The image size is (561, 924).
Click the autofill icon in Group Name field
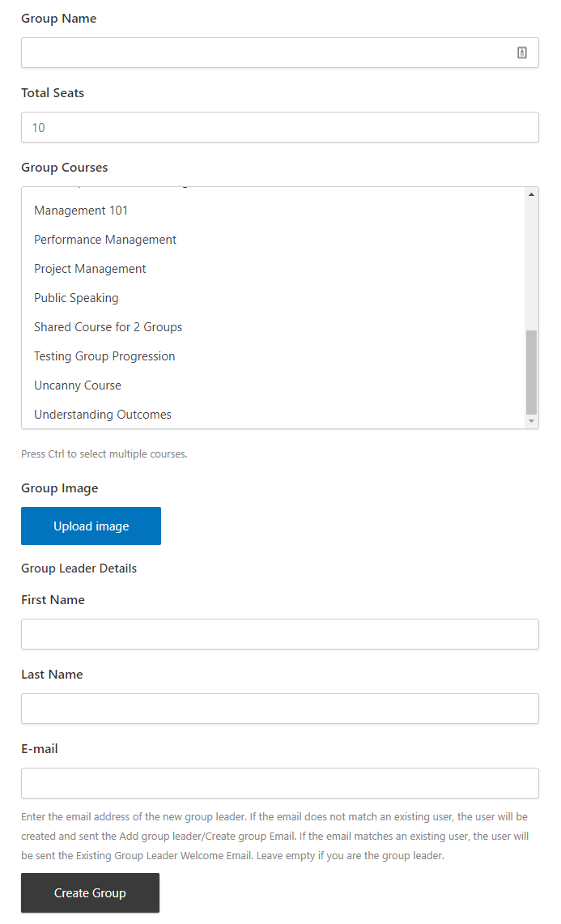[x=522, y=53]
